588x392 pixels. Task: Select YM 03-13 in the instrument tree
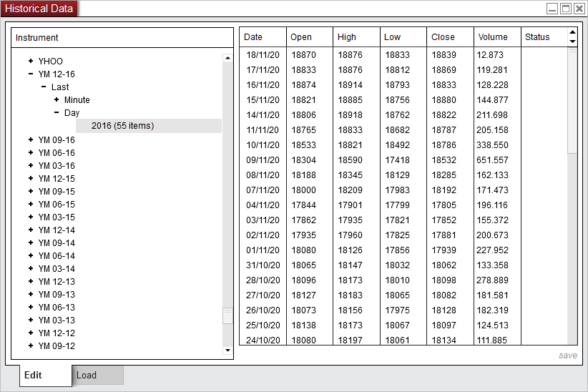coord(57,320)
